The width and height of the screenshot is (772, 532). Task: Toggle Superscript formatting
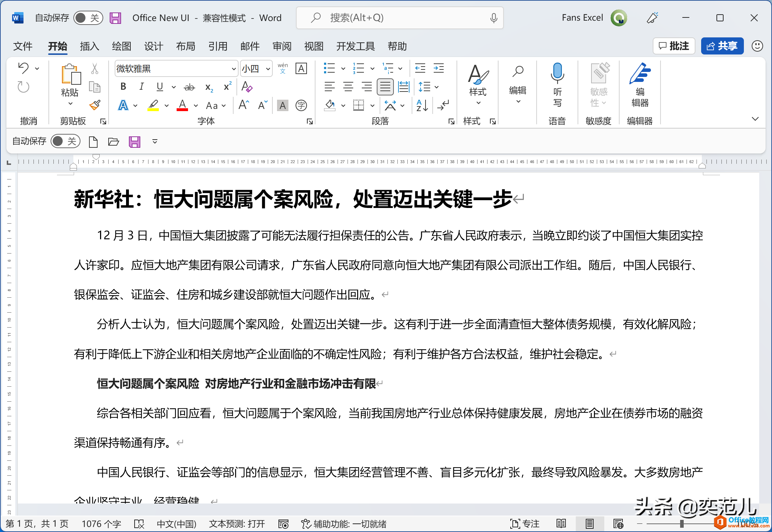pyautogui.click(x=228, y=87)
